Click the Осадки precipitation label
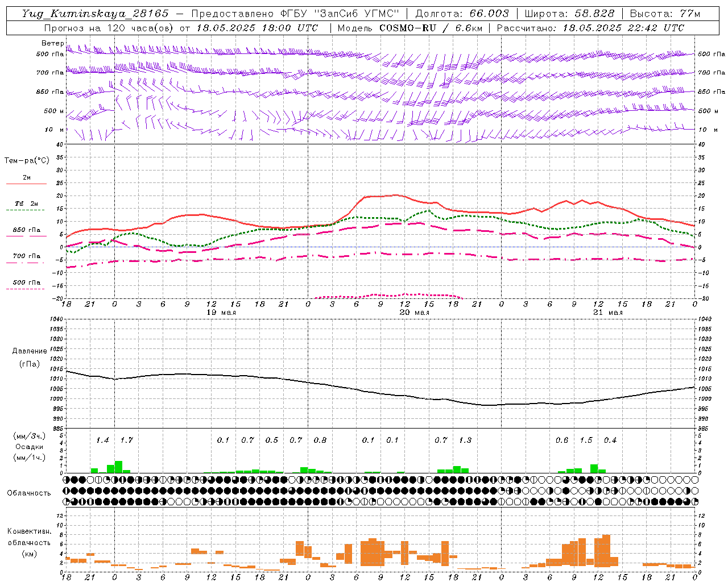Screen dimensions: 728x582 (30, 447)
